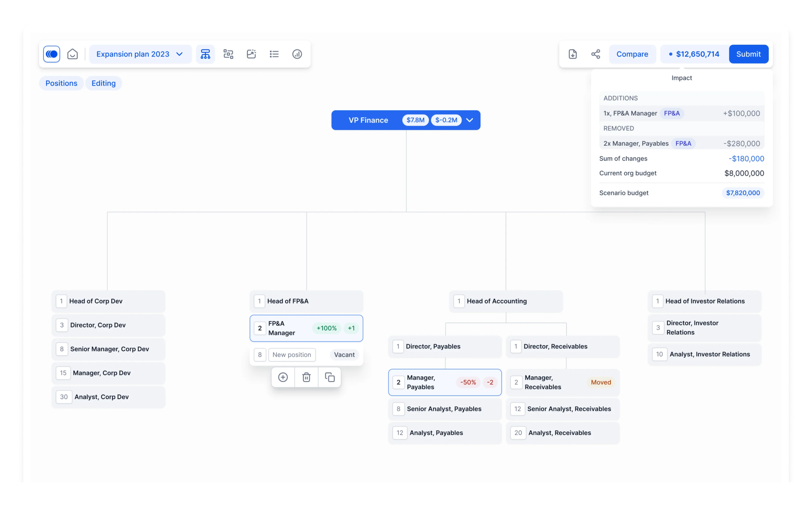Expand the VP Finance department dropdown

click(471, 120)
